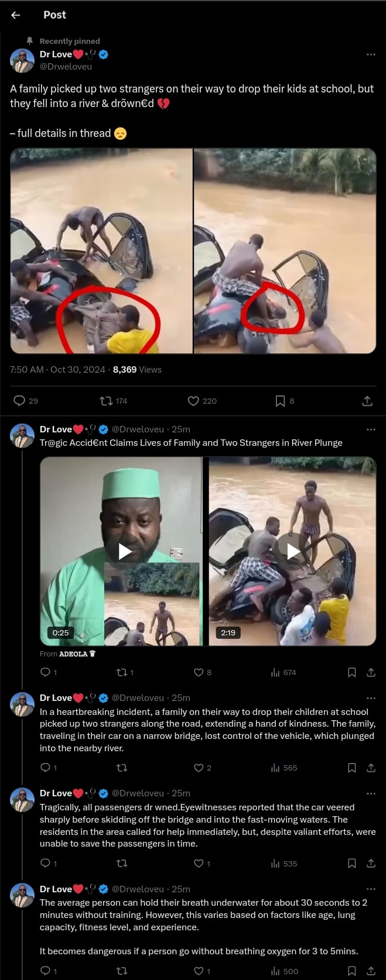The height and width of the screenshot is (980, 386).
Task: Open more options on the main post
Action: [x=370, y=54]
